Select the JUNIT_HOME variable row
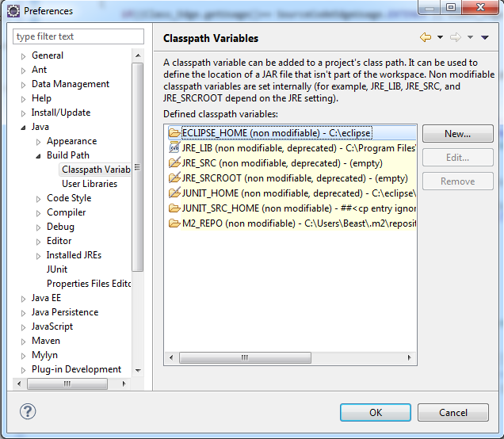This screenshot has width=504, height=439. click(292, 193)
